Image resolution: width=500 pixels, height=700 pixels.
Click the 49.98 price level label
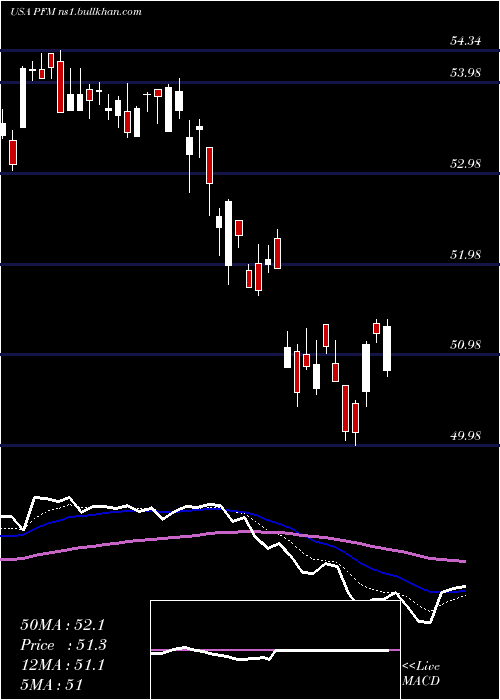pos(465,435)
